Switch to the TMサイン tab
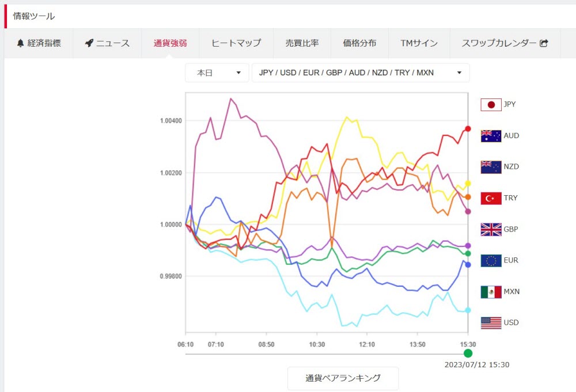The height and width of the screenshot is (392, 576). coord(419,43)
